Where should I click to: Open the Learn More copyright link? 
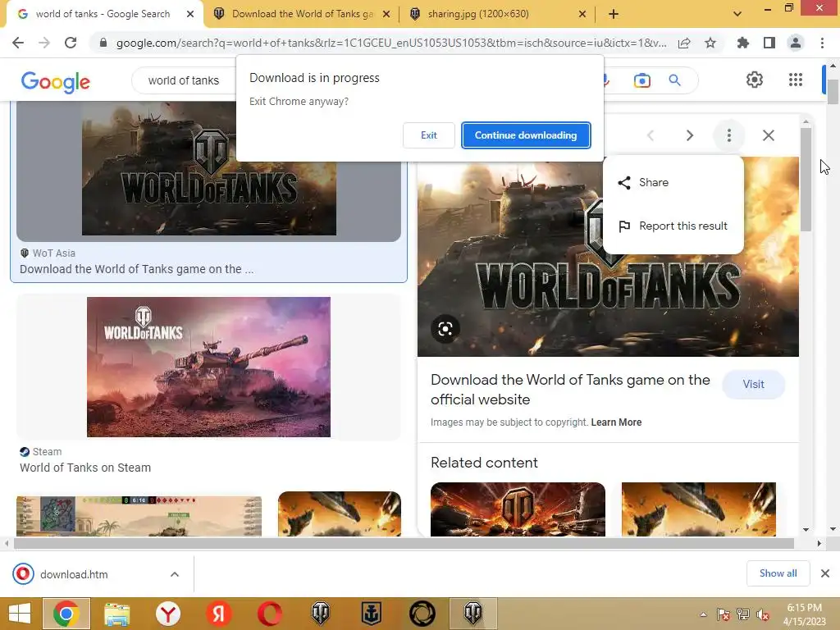(x=616, y=422)
